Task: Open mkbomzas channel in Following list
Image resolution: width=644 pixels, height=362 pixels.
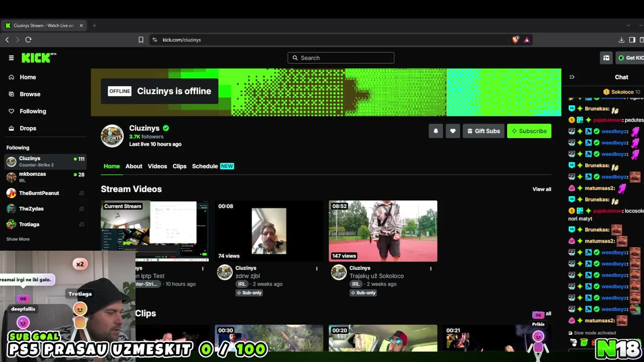Action: point(45,177)
